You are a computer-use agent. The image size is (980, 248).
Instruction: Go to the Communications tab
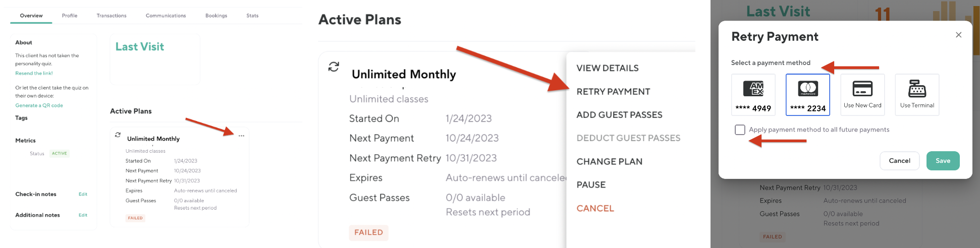tap(166, 16)
